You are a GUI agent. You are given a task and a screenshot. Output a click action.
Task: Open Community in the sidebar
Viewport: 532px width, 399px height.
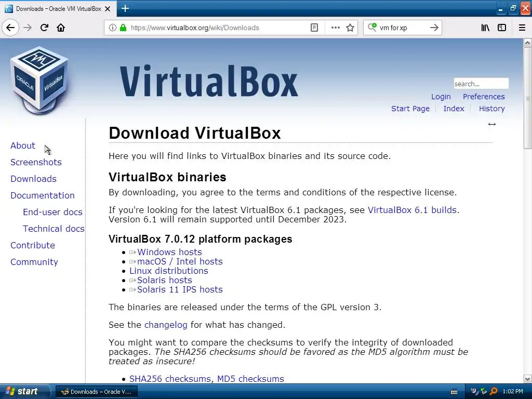click(x=34, y=262)
